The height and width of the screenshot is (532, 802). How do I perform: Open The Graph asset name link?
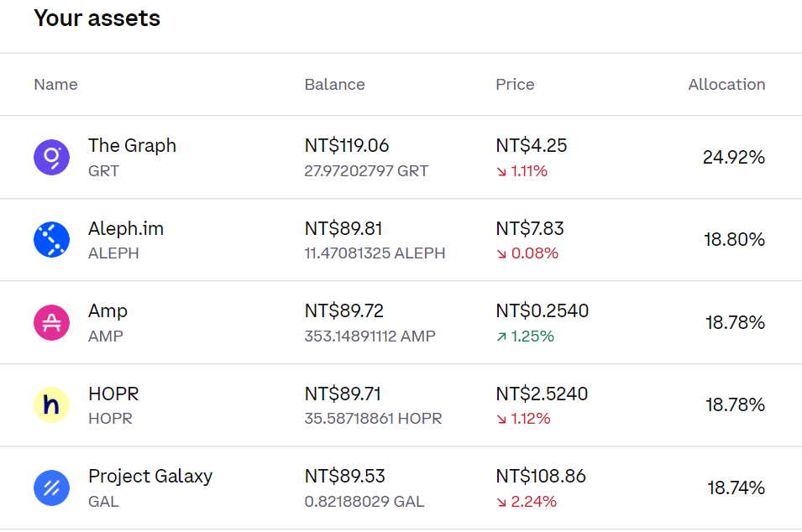pyautogui.click(x=132, y=146)
